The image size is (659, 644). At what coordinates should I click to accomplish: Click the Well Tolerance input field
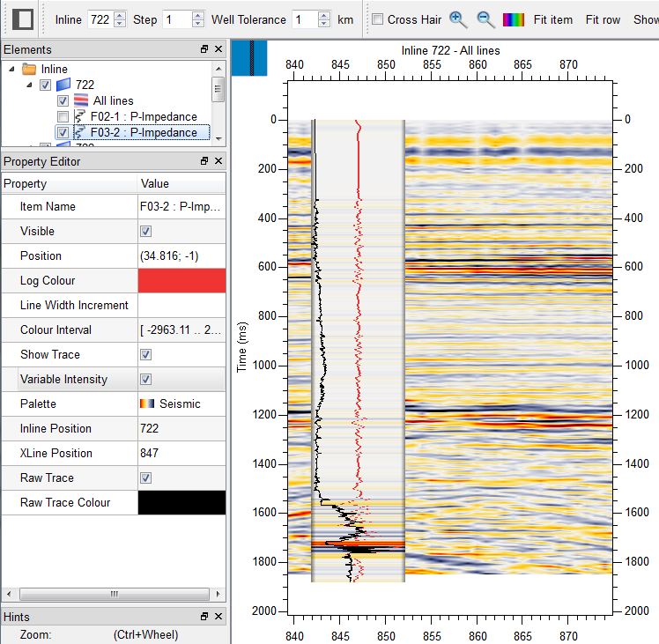tap(303, 19)
